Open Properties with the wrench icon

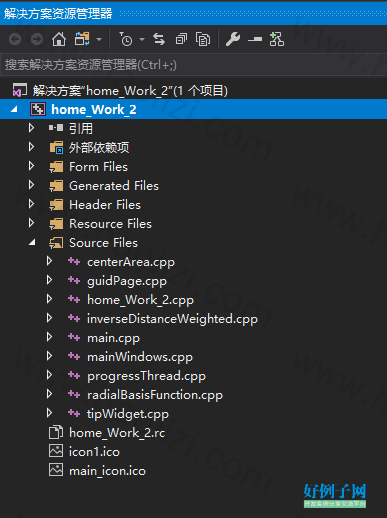[233, 39]
